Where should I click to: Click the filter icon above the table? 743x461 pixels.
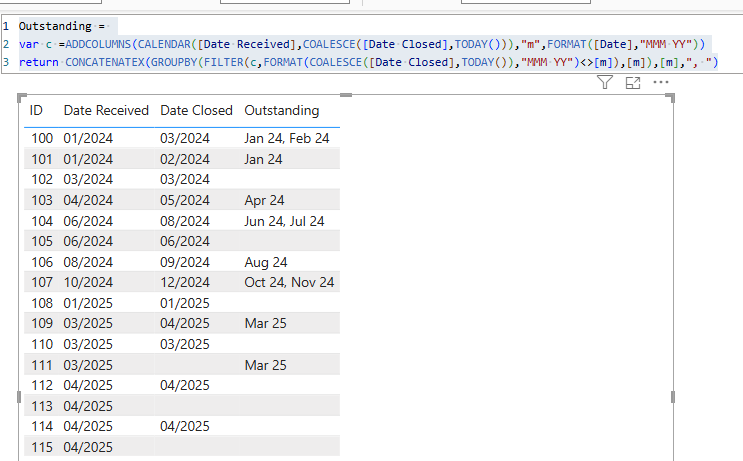(x=605, y=82)
